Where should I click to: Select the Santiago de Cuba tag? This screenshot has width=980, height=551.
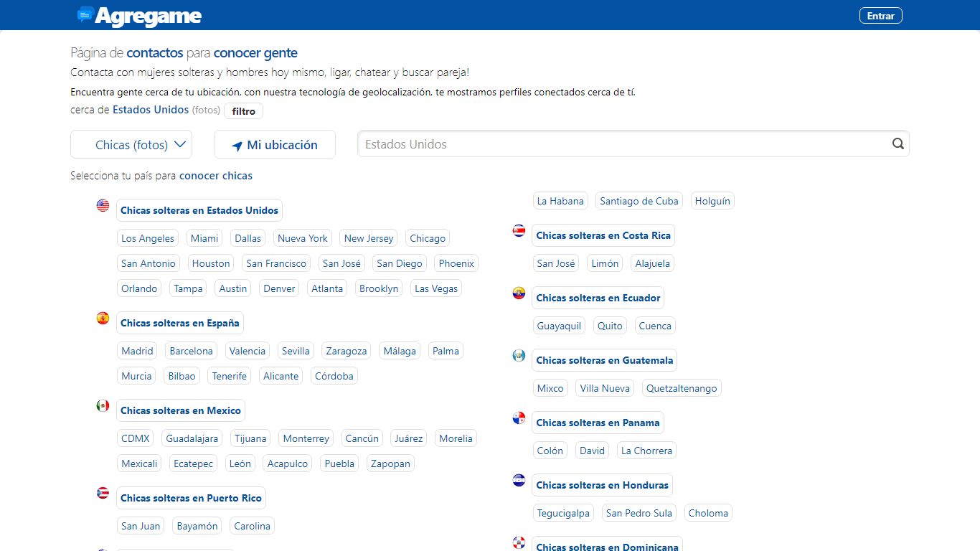(639, 201)
